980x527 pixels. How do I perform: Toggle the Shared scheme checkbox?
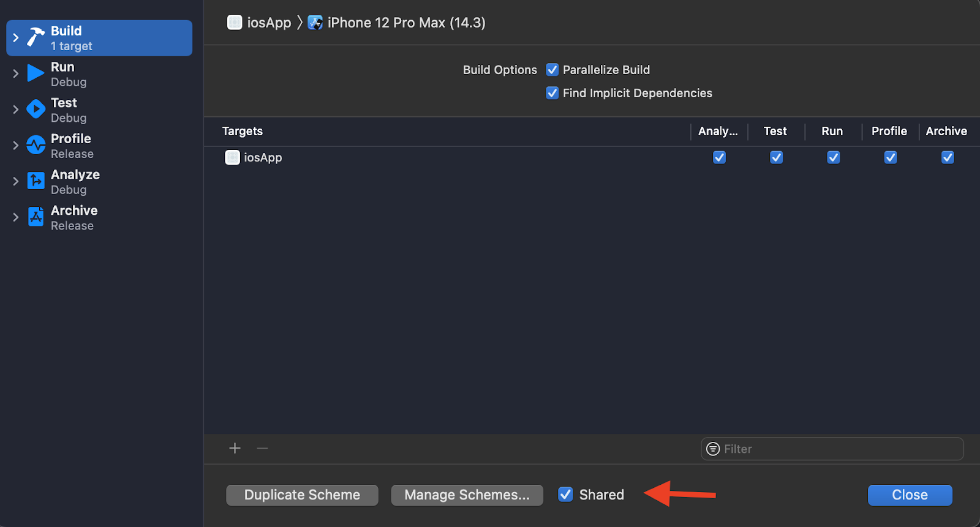pyautogui.click(x=565, y=494)
